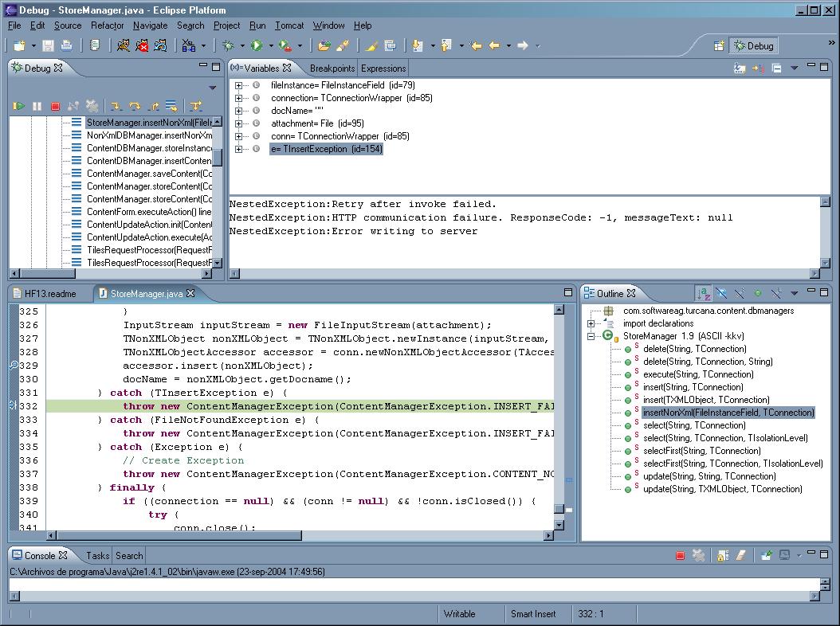The image size is (840, 626).
Task: Open the HF13.readme editor tab
Action: 50,293
